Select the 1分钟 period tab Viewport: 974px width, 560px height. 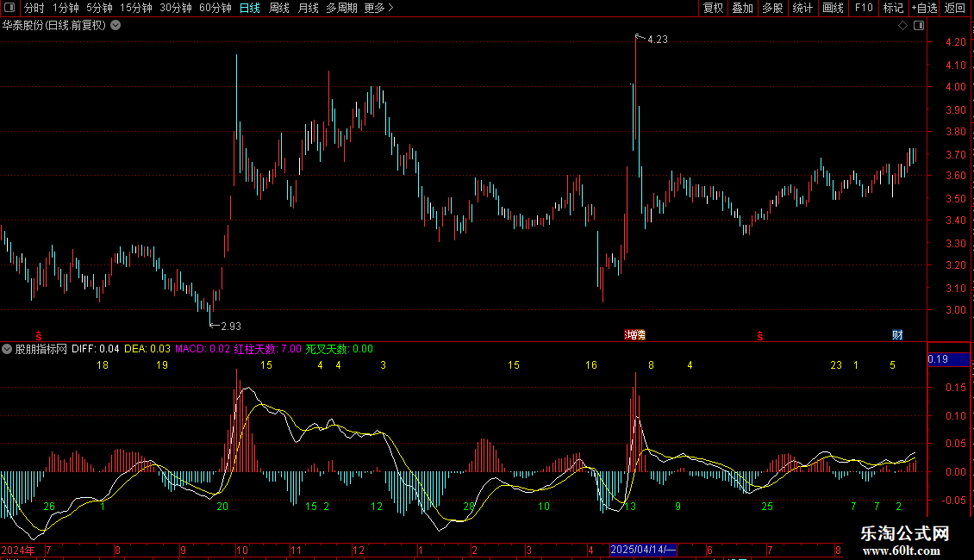66,8
